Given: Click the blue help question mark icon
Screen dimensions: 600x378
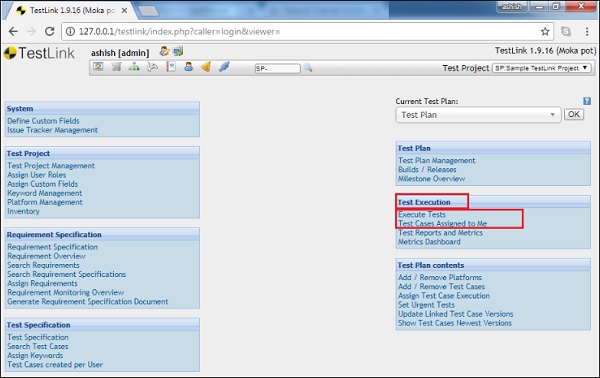Looking at the screenshot, I should click(587, 101).
